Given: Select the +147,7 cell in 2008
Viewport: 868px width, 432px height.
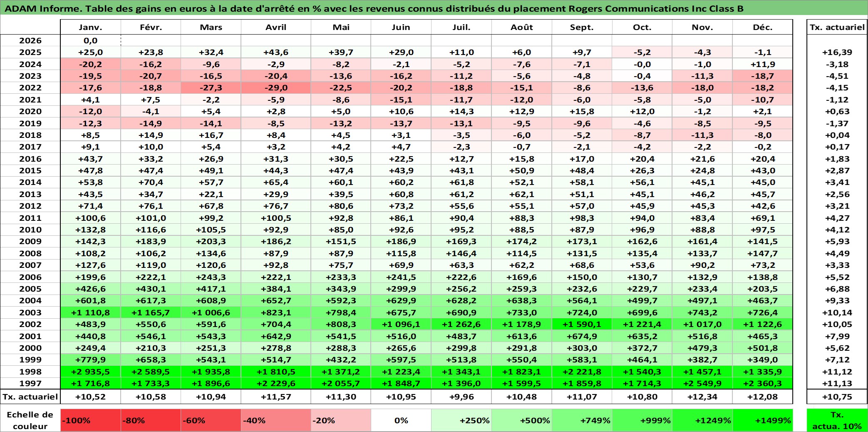Looking at the screenshot, I should tap(762, 253).
